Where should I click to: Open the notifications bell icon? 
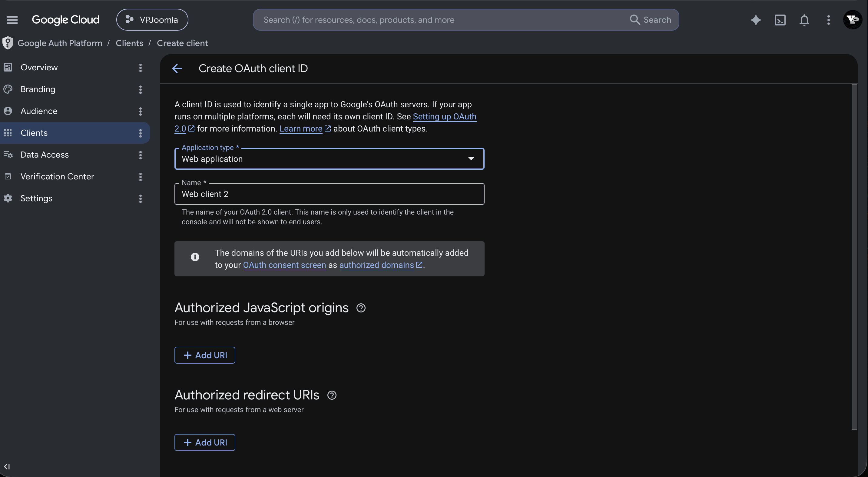point(804,20)
